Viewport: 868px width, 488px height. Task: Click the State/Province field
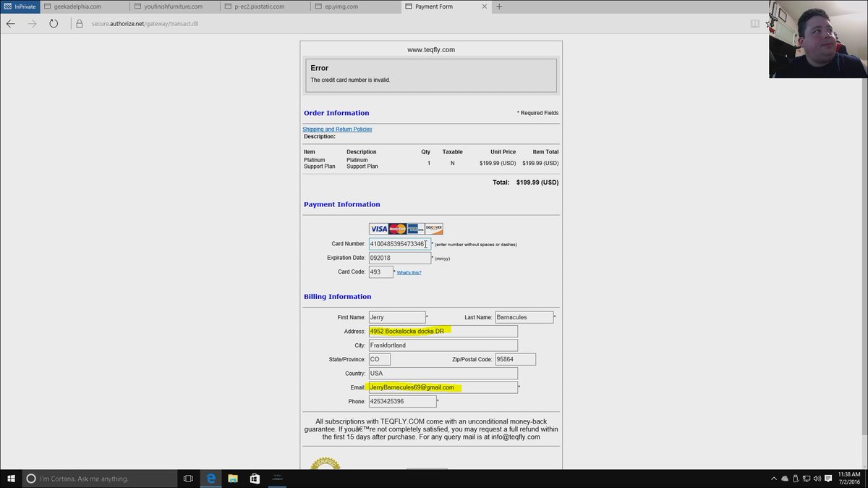tap(380, 359)
